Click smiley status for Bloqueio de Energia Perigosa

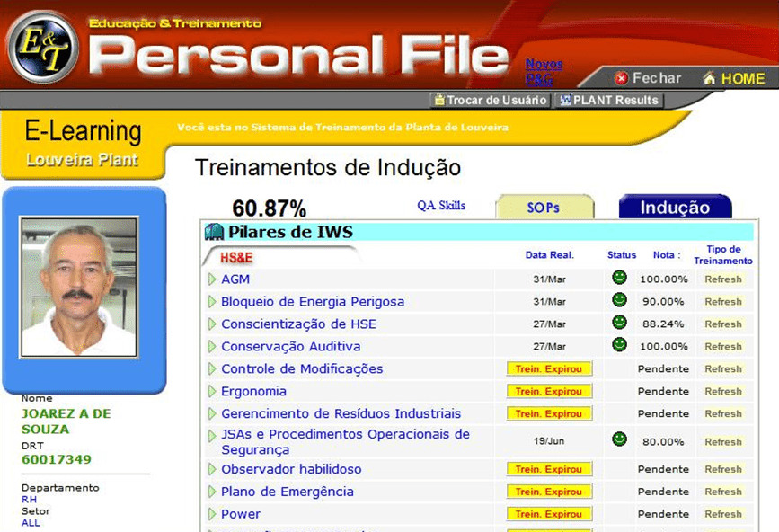[619, 300]
